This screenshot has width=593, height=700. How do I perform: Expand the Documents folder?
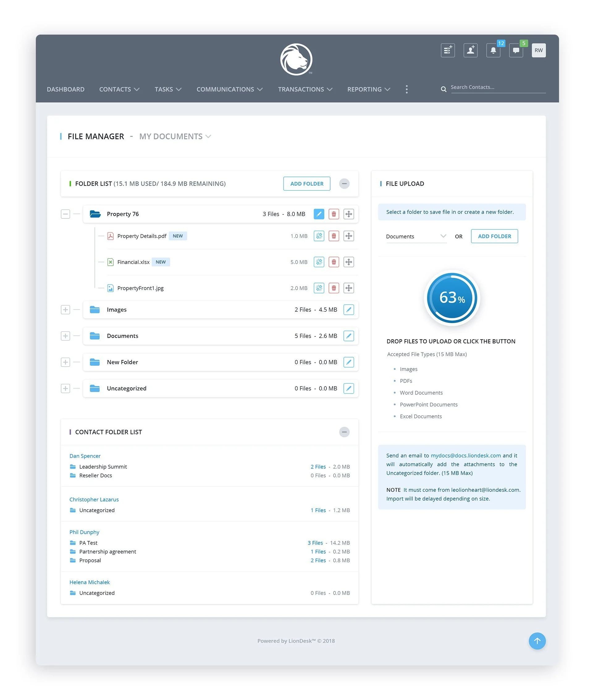tap(65, 336)
